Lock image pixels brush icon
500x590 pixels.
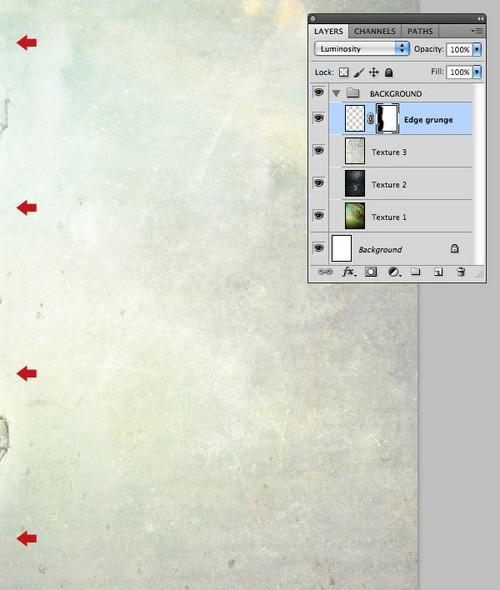[359, 72]
